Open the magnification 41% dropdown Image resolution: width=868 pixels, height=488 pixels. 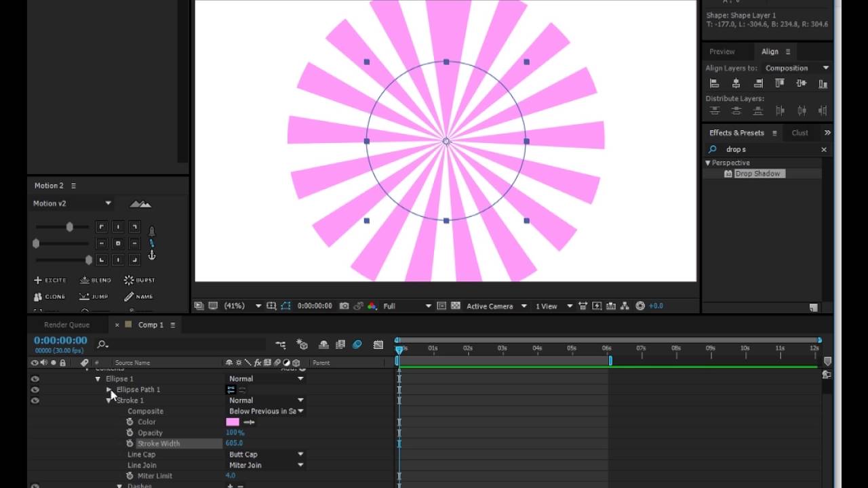point(242,306)
